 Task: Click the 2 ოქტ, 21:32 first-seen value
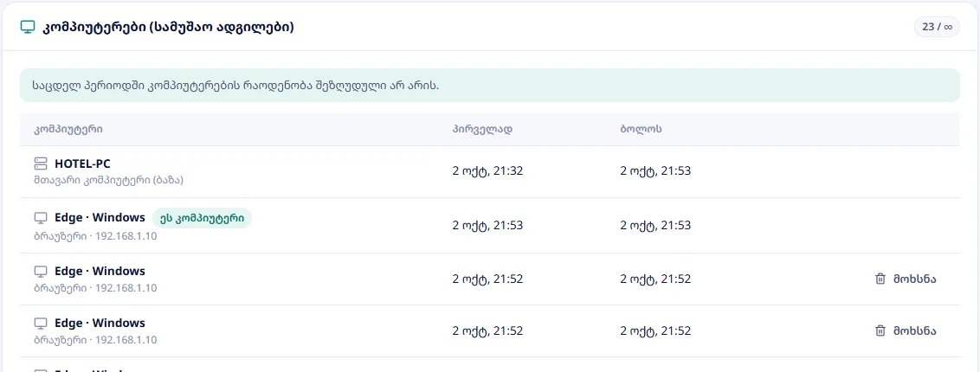coord(487,171)
